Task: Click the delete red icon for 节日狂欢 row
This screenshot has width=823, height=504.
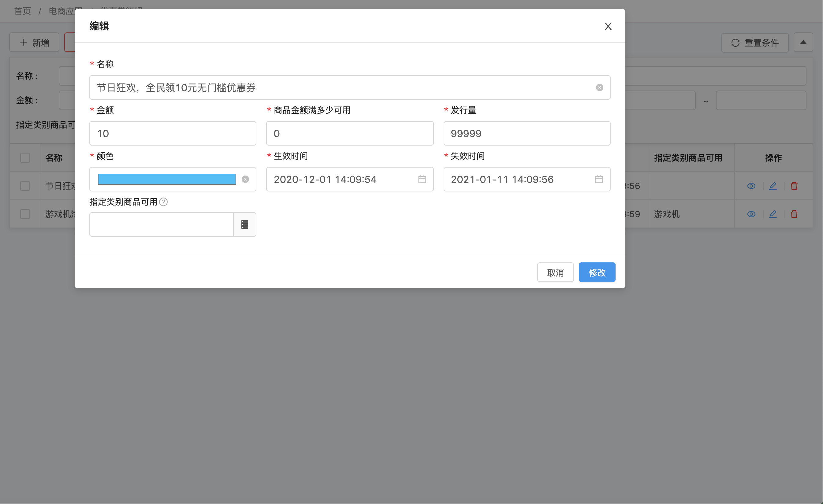Action: pos(794,186)
